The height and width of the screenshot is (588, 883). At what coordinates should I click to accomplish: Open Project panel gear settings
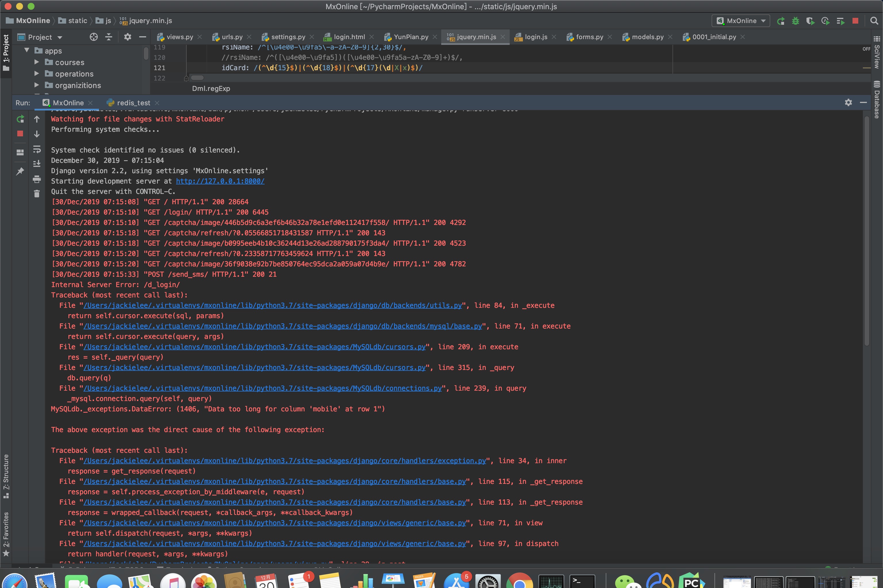coord(127,37)
